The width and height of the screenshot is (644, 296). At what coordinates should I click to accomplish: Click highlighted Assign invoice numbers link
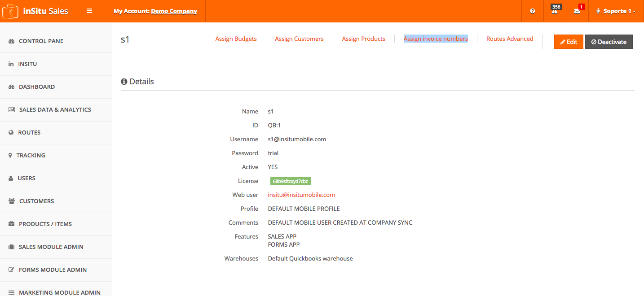[436, 39]
